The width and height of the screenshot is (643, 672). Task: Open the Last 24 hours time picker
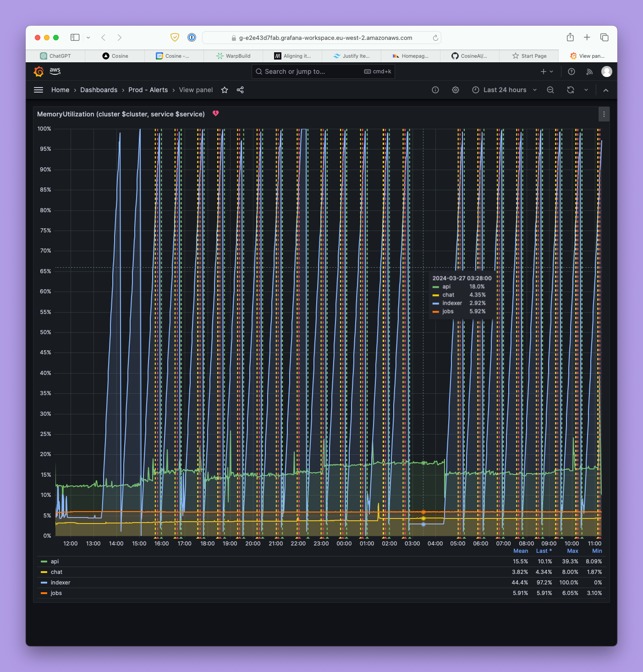505,90
